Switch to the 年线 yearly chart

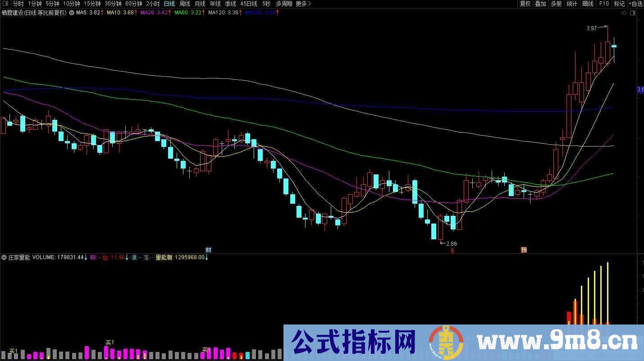(x=215, y=4)
